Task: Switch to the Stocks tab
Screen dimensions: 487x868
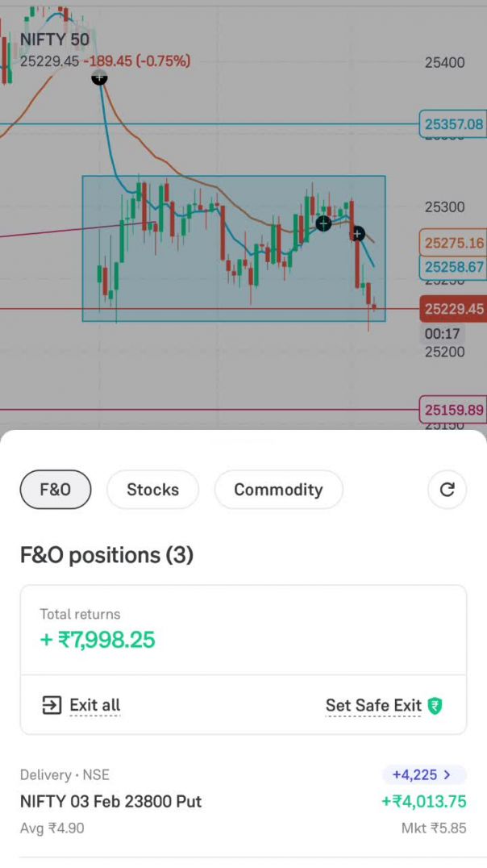Action: (153, 490)
